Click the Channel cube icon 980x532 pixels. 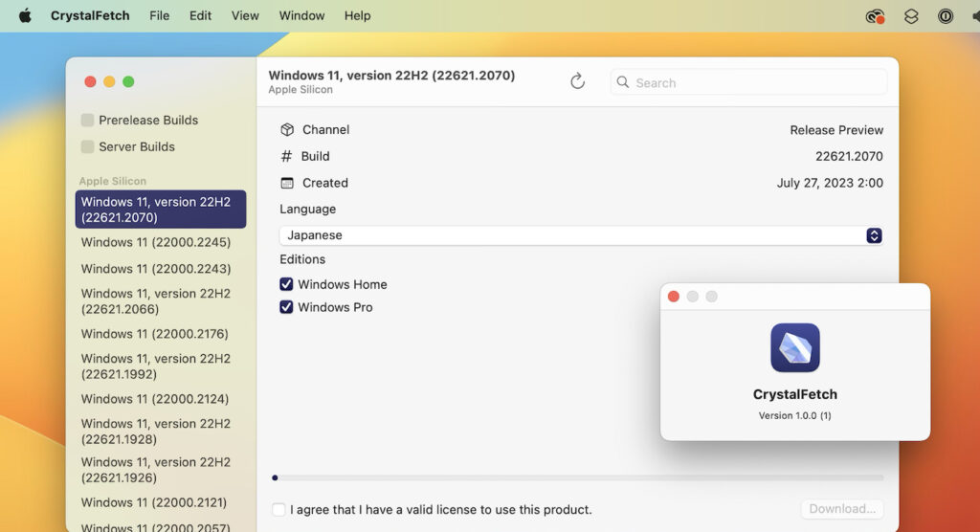click(287, 129)
